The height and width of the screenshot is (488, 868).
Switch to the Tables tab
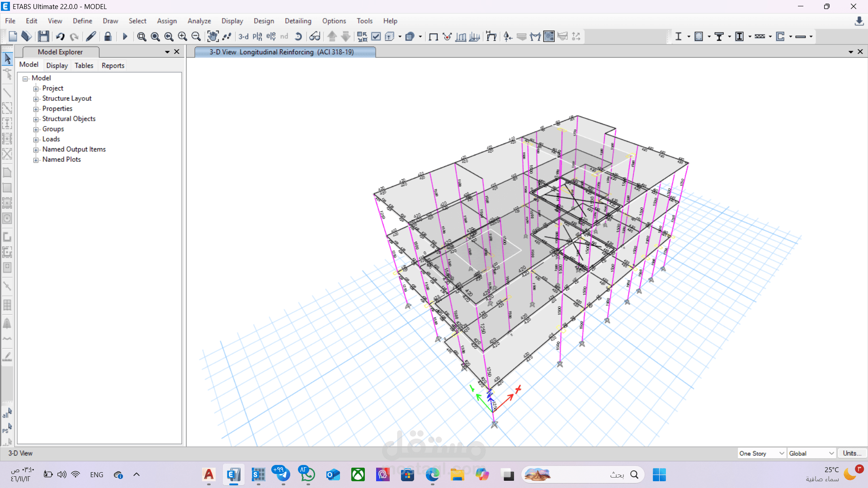(84, 66)
